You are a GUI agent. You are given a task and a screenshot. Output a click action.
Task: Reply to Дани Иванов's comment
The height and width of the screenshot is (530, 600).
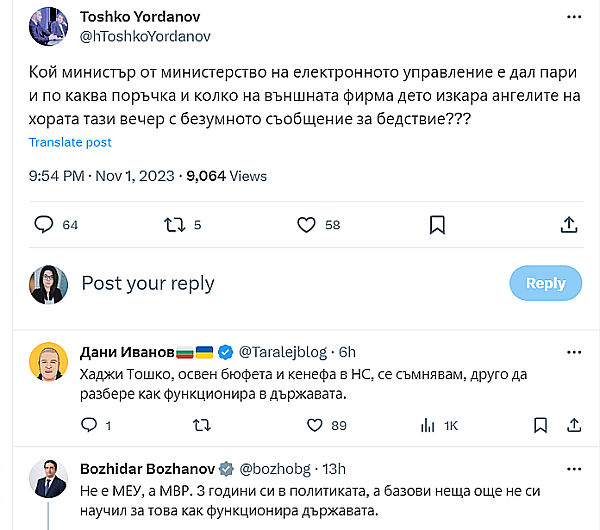point(88,426)
